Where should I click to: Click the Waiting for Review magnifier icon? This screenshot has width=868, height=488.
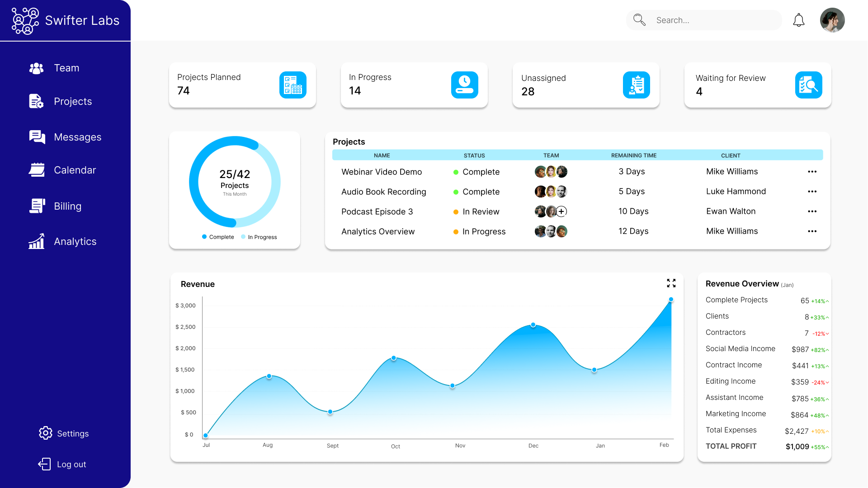tap(808, 85)
